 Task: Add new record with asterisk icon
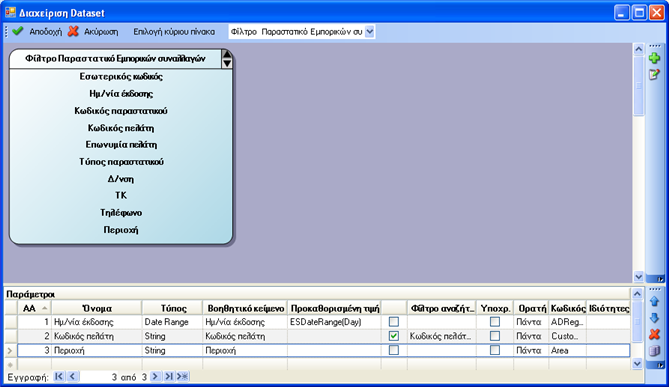tap(182, 376)
